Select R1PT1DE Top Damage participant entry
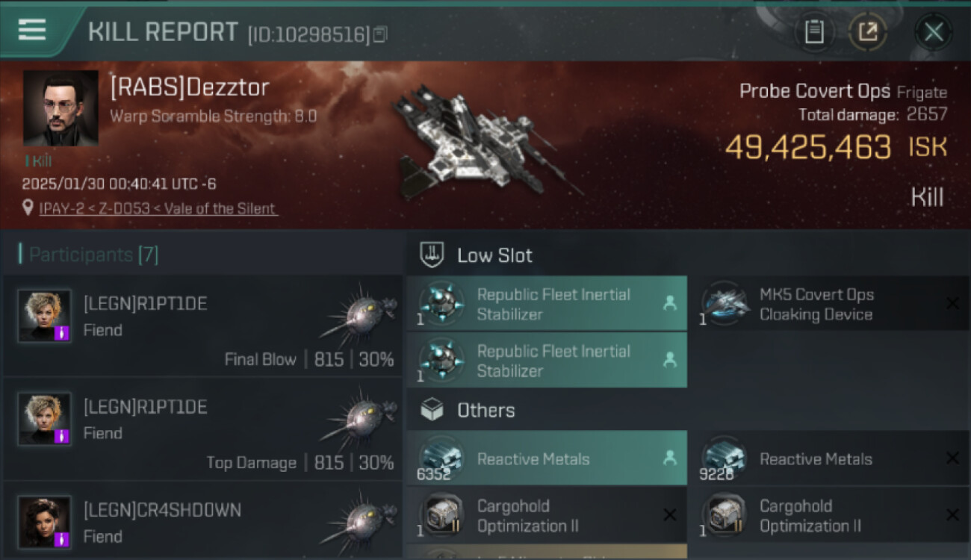Viewport: 971px width, 560px height. pos(202,430)
